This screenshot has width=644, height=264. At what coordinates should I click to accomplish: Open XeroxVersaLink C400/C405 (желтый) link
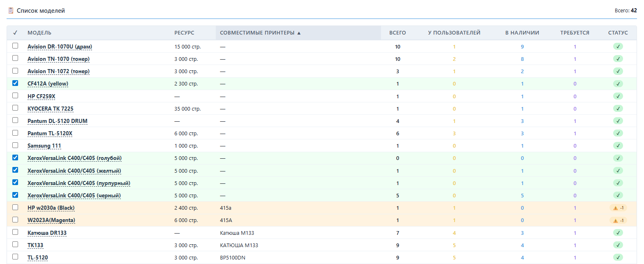pyautogui.click(x=74, y=171)
